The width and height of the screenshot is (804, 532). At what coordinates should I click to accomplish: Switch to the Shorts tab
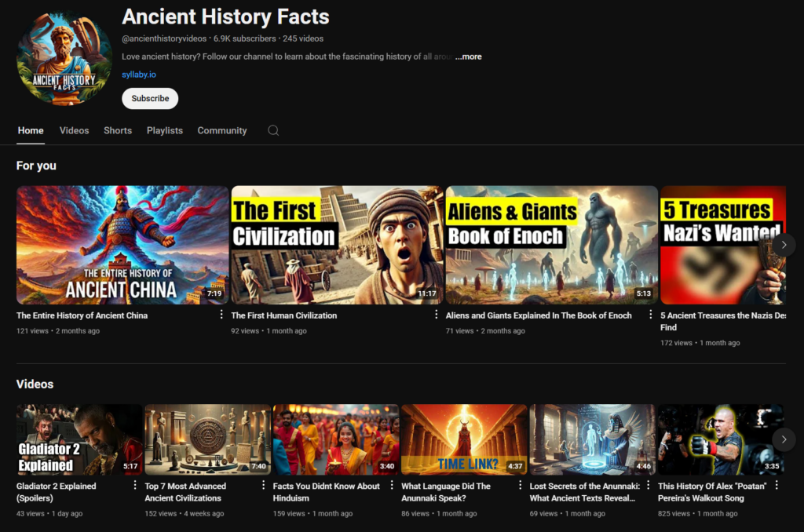[118, 130]
